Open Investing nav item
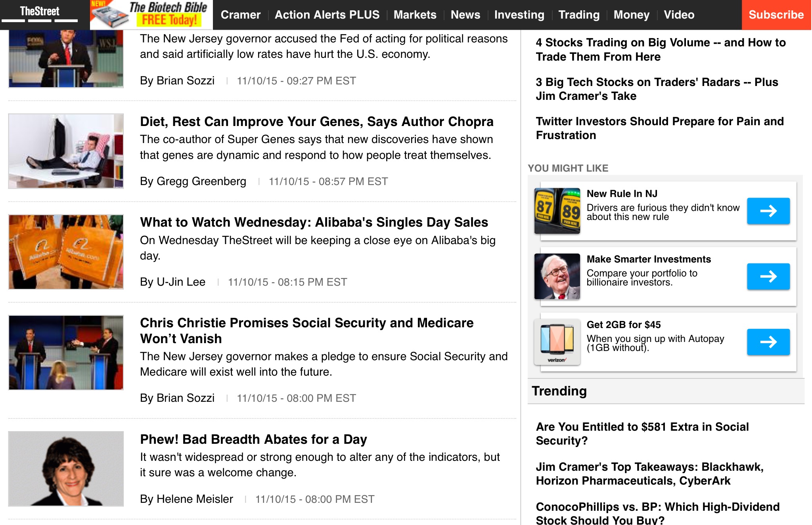This screenshot has width=812, height=525. (x=519, y=15)
